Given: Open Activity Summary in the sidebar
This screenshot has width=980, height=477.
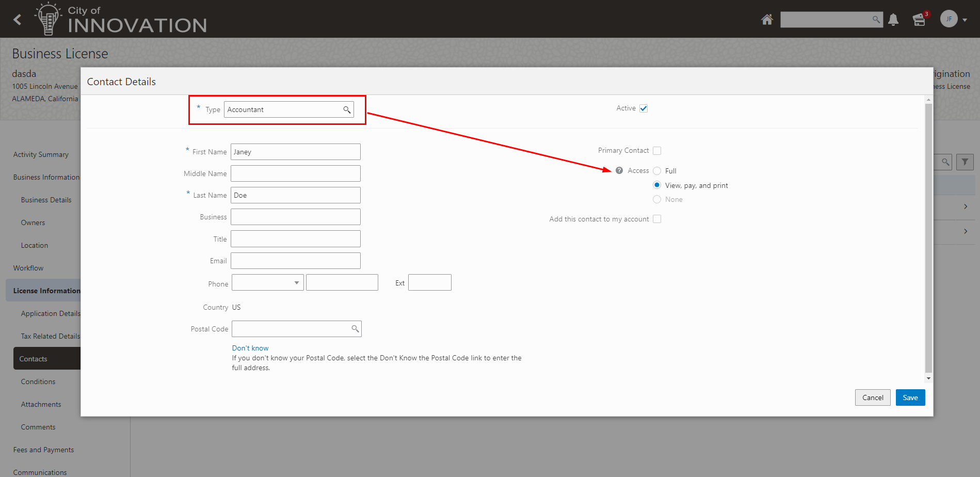Looking at the screenshot, I should pos(41,154).
